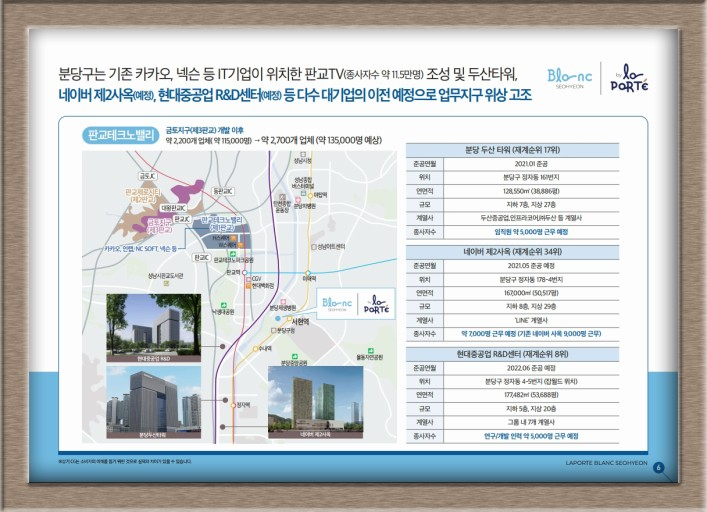Click the 수내역 station marker
Viewport: 707px width, 512px height.
point(255,348)
